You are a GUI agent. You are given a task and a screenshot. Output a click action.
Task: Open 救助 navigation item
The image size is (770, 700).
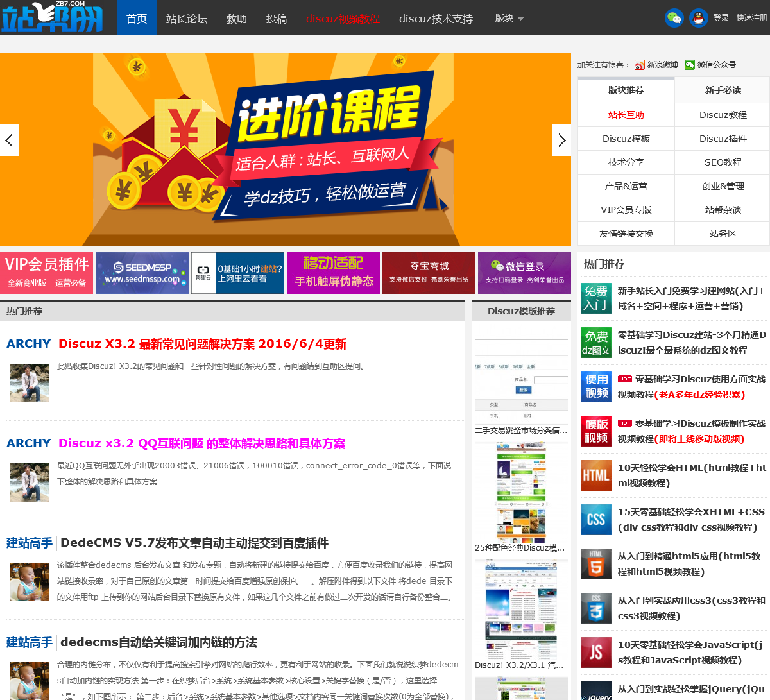tap(237, 19)
